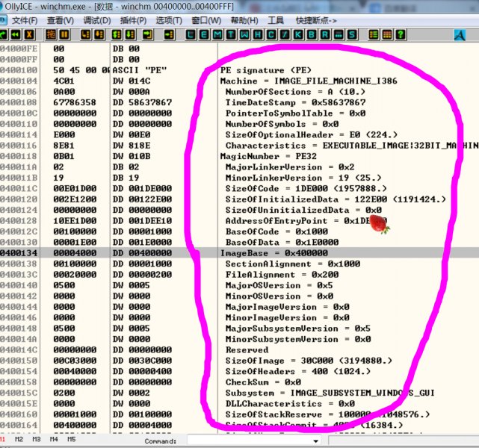Open the Run trace via the dotted icon
479x448 pixels.
(x=339, y=34)
